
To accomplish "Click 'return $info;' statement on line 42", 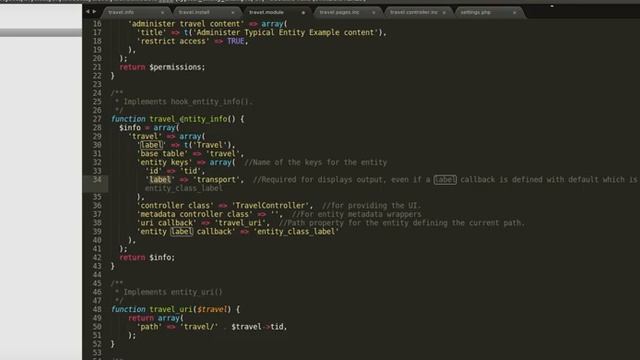I will click(x=147, y=258).
